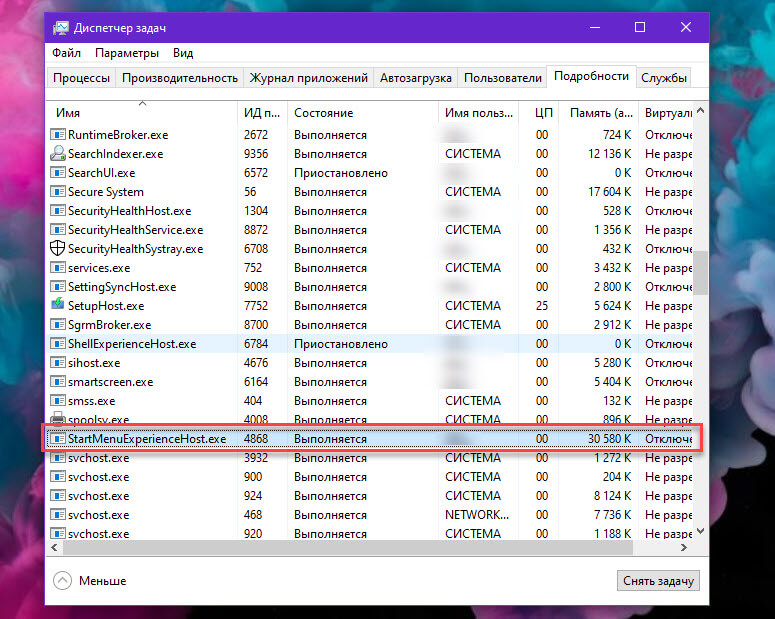Click memory value 12 136 K

point(609,154)
